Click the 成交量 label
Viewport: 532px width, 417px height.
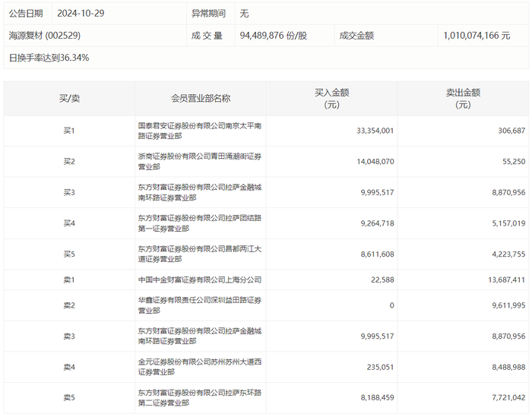pyautogui.click(x=207, y=35)
